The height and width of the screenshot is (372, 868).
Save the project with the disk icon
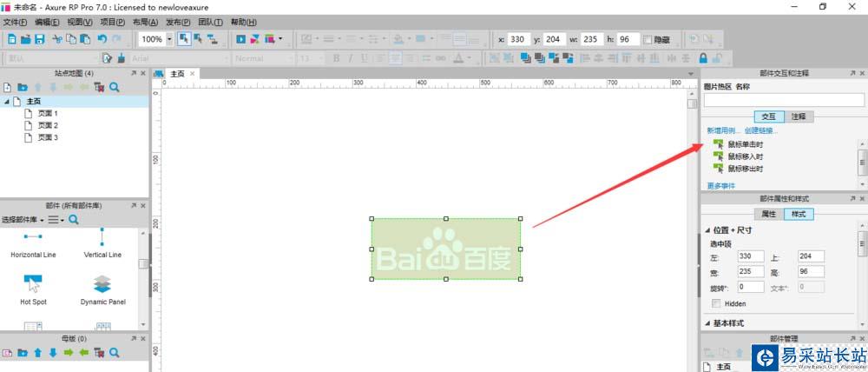tap(40, 39)
